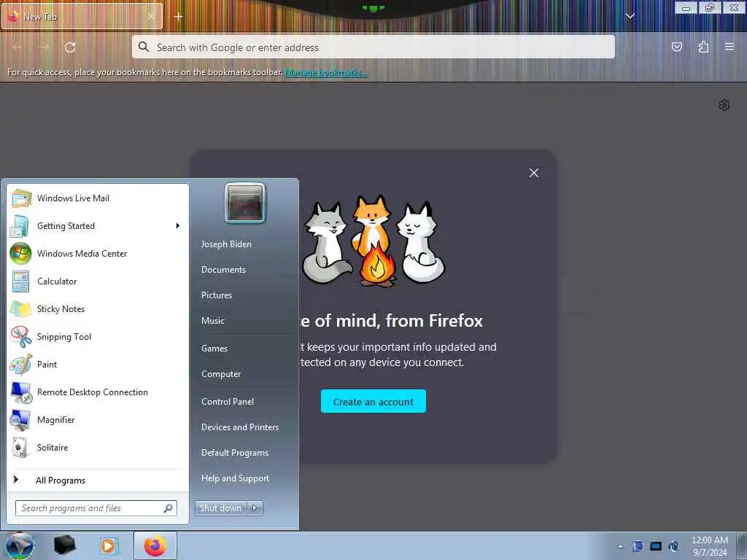
Task: Click Create an account button
Action: 373,402
